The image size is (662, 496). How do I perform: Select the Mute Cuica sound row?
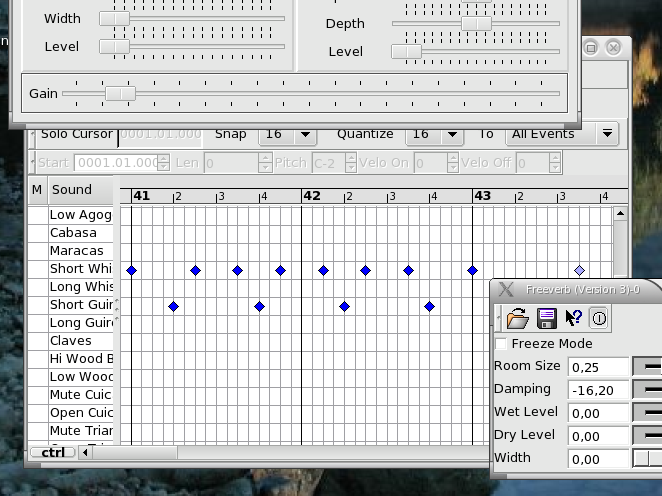81,395
